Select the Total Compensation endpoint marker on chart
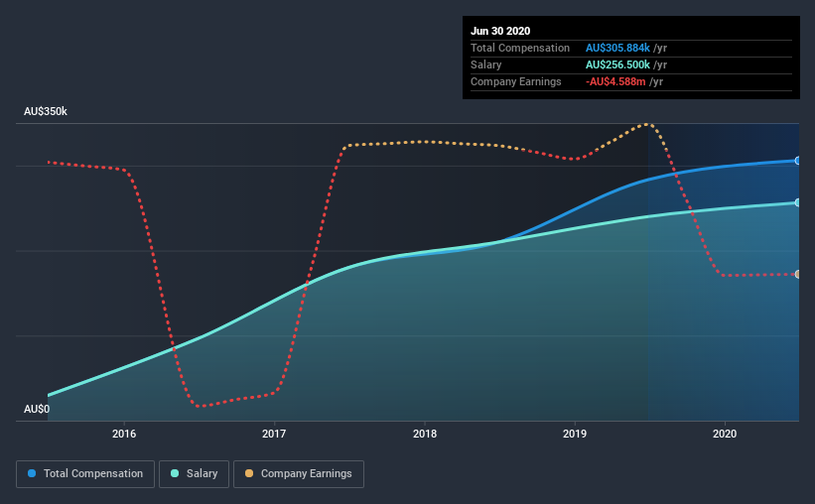Image resolution: width=815 pixels, height=504 pixels. coord(797,161)
